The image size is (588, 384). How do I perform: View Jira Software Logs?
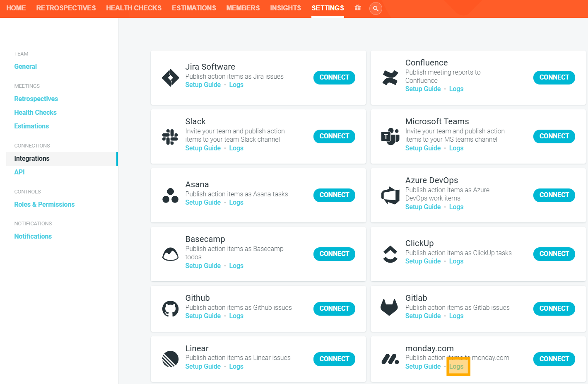pos(236,85)
